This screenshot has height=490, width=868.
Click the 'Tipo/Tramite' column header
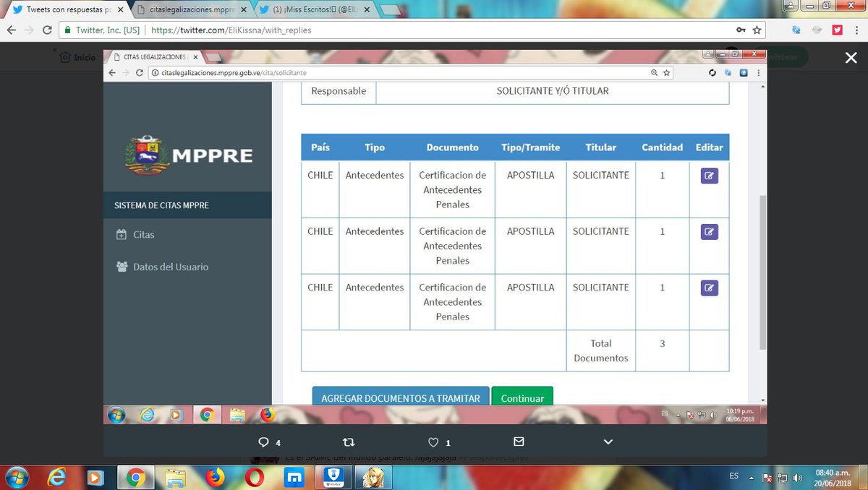coord(530,147)
